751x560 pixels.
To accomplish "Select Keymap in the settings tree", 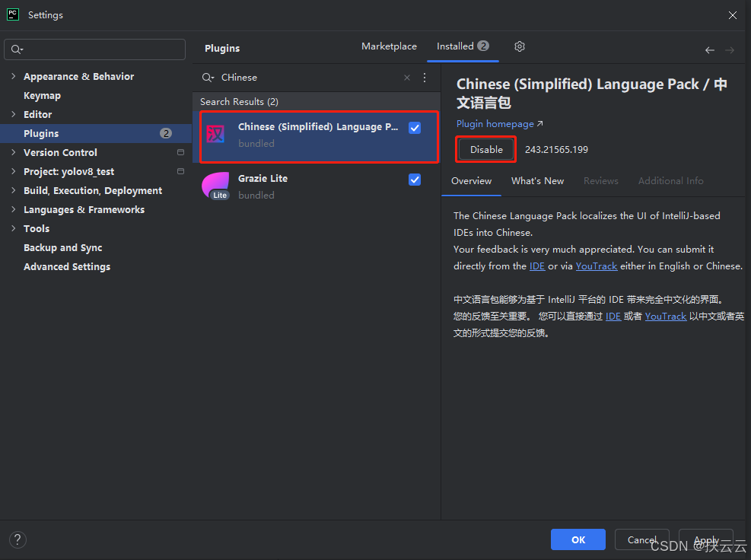I will [x=42, y=95].
